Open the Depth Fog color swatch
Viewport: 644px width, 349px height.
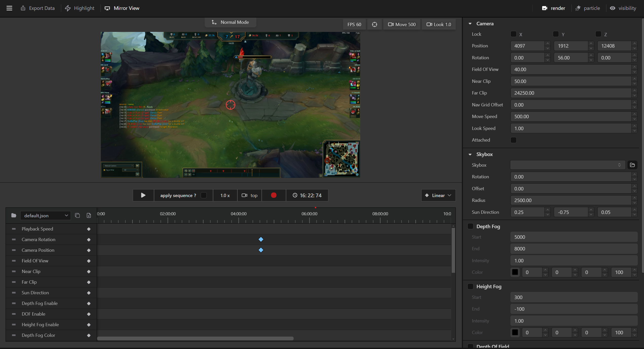(515, 272)
